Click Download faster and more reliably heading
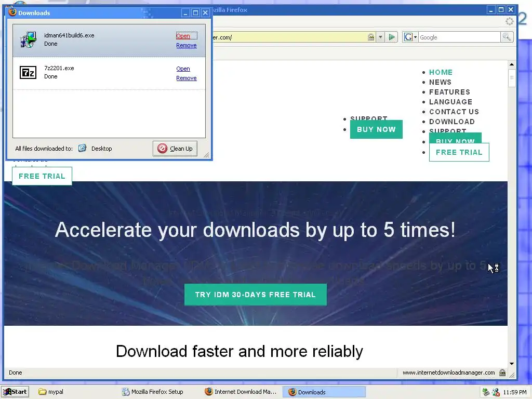Image resolution: width=532 pixels, height=399 pixels. (x=240, y=351)
